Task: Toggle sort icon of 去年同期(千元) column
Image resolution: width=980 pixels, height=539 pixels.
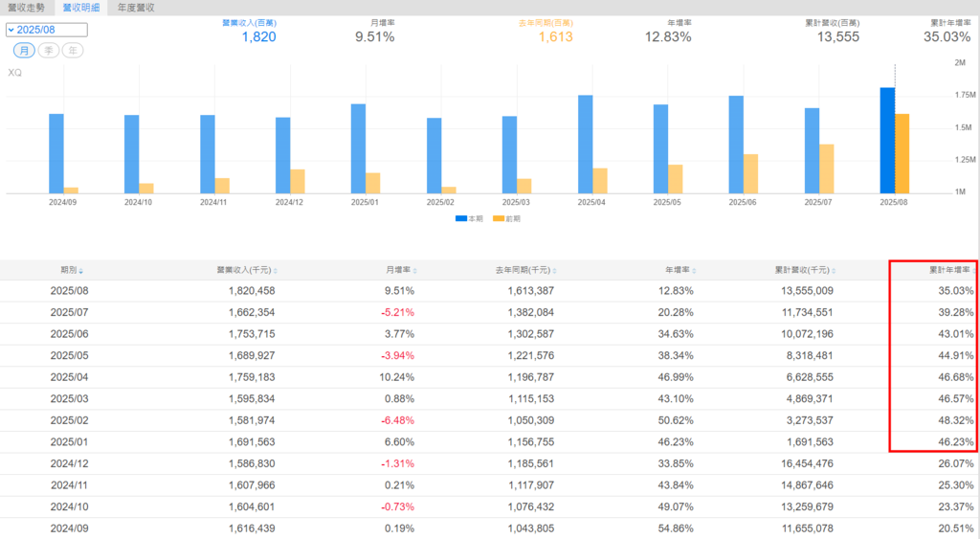Action: point(554,271)
